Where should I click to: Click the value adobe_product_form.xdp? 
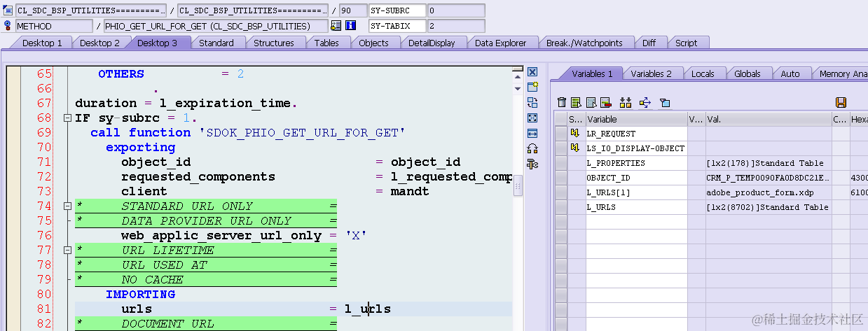pyautogui.click(x=760, y=192)
